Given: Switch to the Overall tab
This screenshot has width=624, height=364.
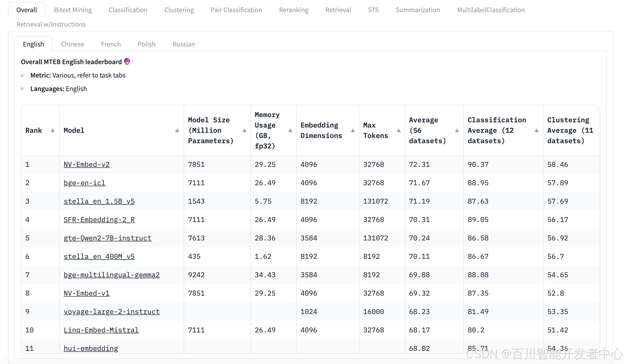Looking at the screenshot, I should coord(27,10).
